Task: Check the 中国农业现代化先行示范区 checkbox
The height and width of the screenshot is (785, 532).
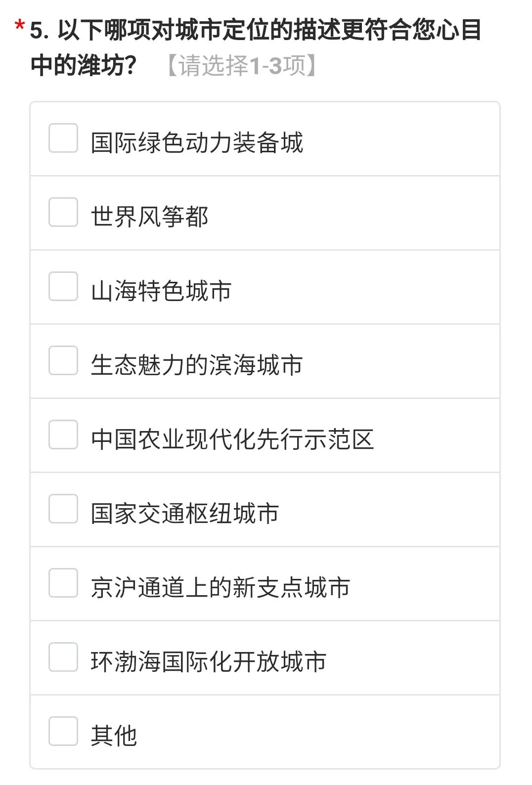Action: (63, 435)
